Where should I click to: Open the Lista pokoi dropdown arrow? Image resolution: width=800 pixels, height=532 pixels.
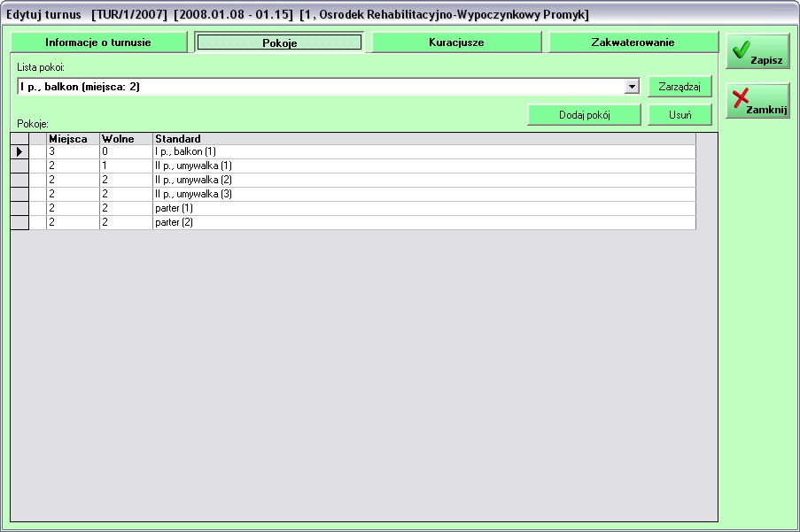(x=632, y=87)
